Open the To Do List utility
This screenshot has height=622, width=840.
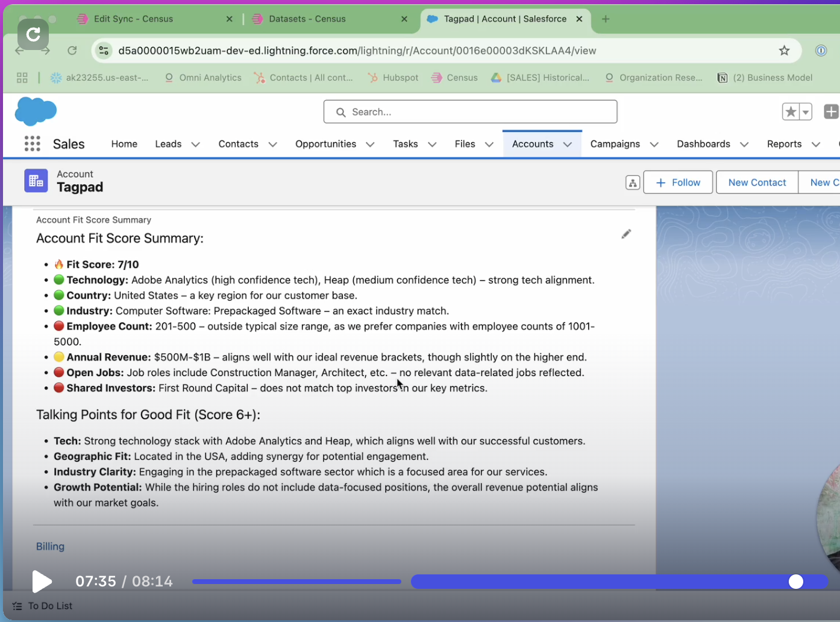click(x=42, y=606)
